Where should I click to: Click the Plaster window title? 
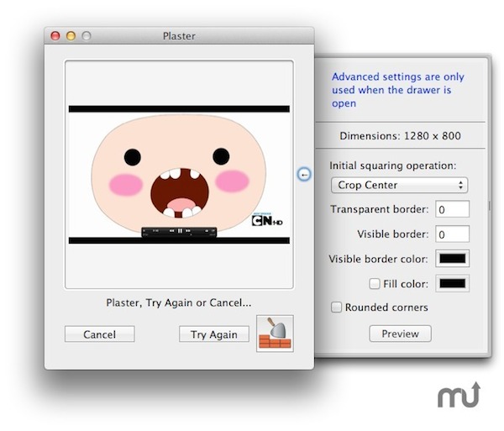coord(179,36)
